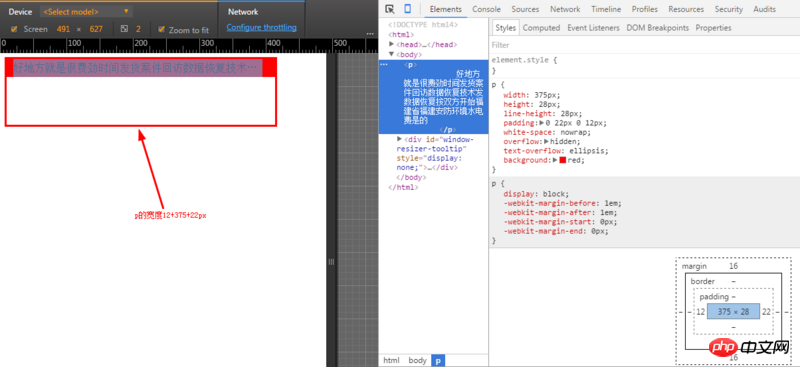Click the drawer handle between viewport and DevTools
The height and width of the screenshot is (367, 800).
coord(331,261)
